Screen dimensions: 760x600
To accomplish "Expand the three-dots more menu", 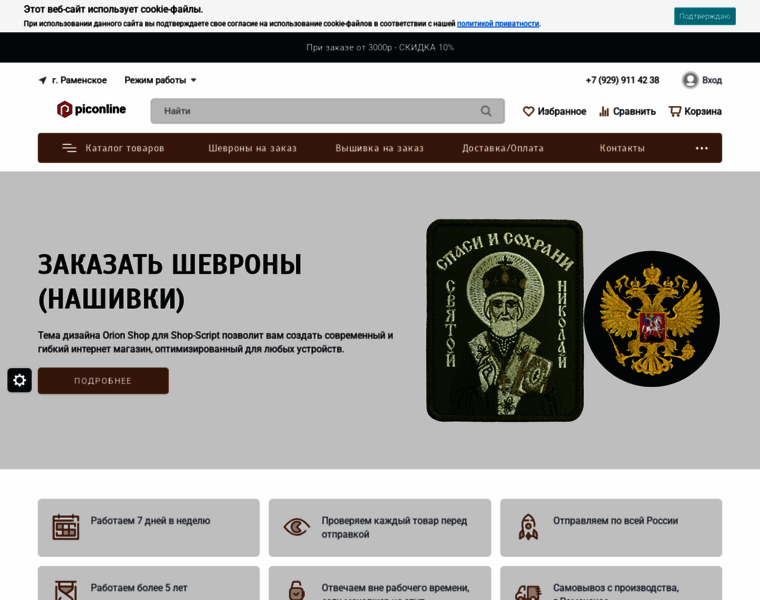I will [702, 148].
